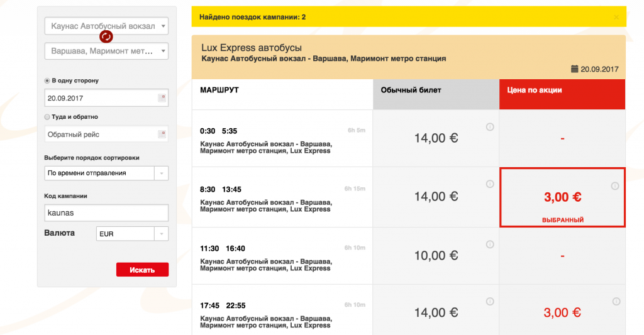This screenshot has width=644, height=335.
Task: Open calendar icon in return trip field
Action: click(162, 135)
